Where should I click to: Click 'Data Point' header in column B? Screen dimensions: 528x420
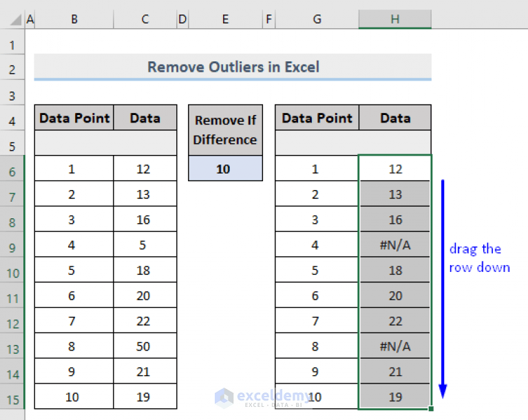[74, 118]
